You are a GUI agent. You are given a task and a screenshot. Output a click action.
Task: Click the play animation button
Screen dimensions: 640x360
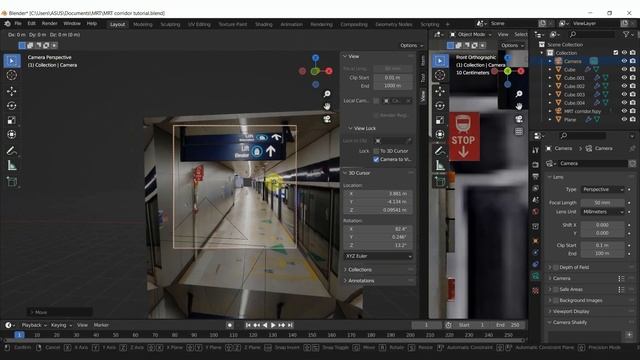273,325
